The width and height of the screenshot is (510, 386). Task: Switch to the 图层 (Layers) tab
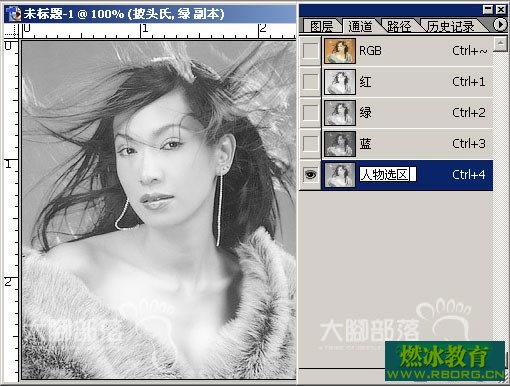321,26
